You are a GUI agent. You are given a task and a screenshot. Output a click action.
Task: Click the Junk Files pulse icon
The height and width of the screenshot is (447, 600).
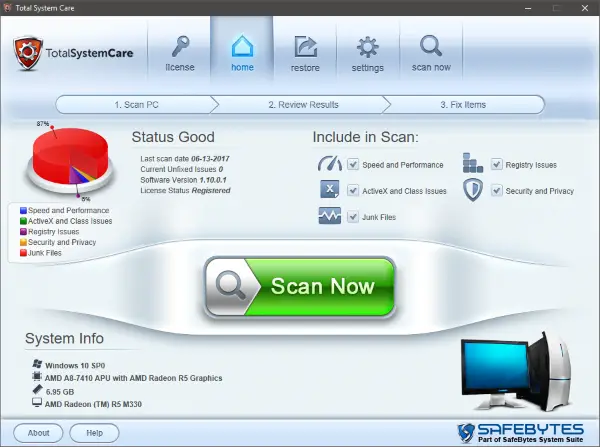329,215
